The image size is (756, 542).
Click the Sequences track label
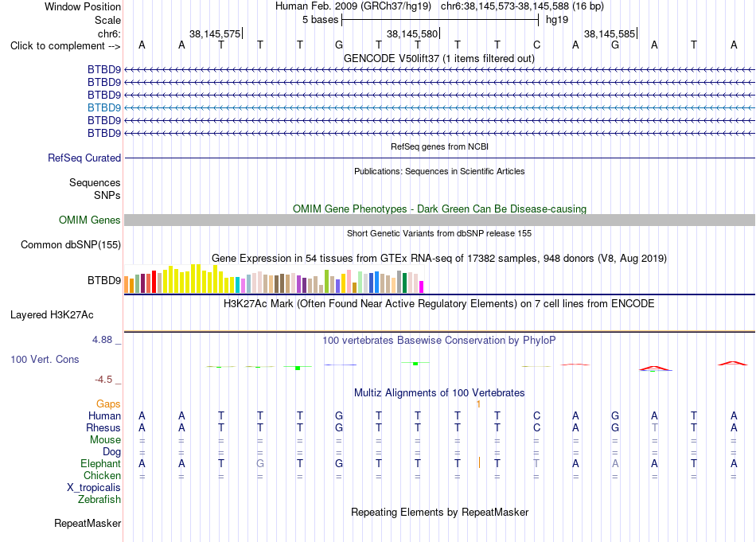click(x=95, y=182)
